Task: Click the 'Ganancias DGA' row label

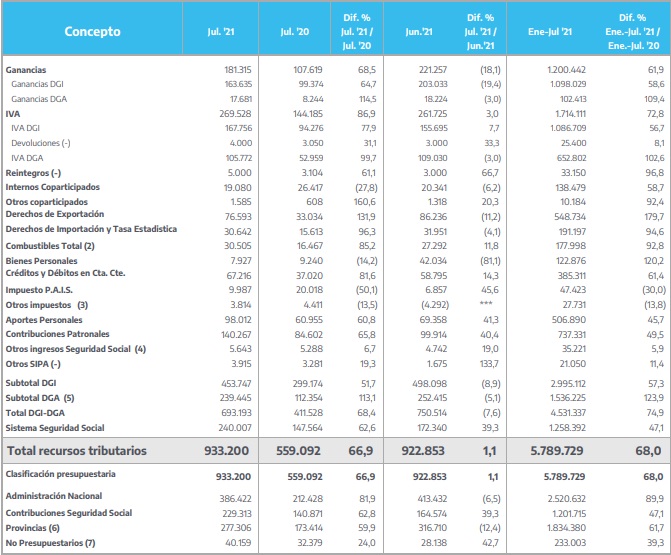Action: 39,99
